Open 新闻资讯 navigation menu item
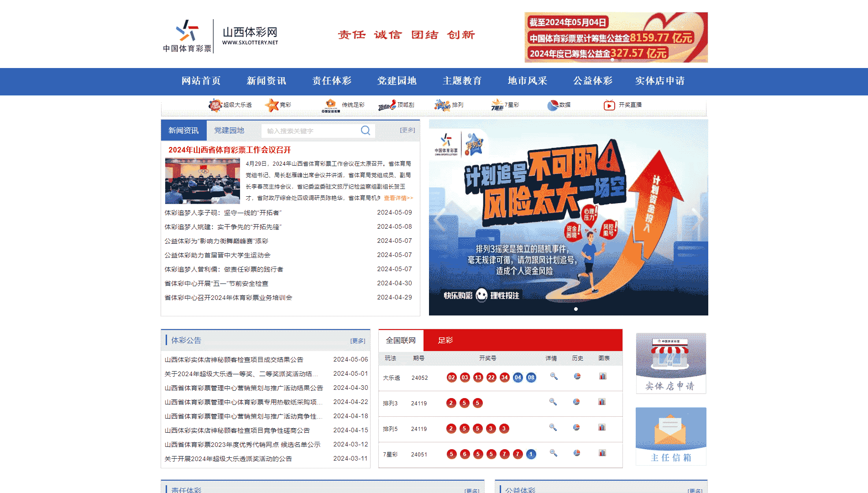The height and width of the screenshot is (493, 868). 267,81
